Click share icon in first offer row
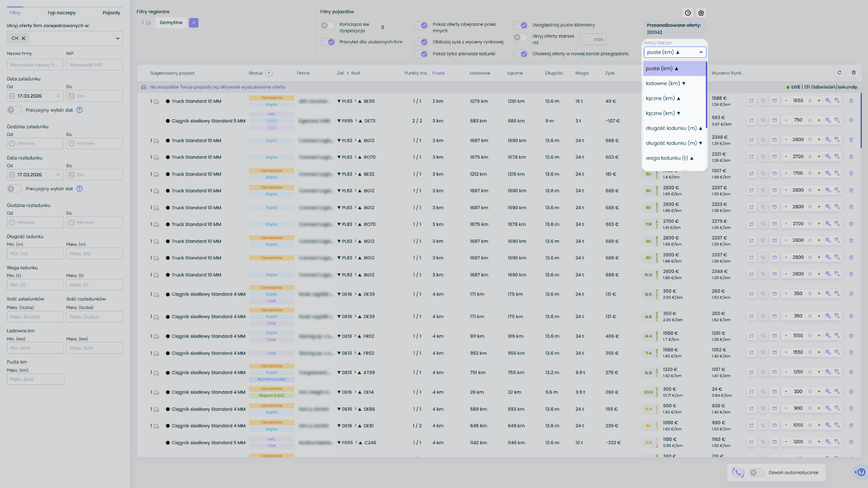The image size is (868, 488). pyautogui.click(x=751, y=101)
